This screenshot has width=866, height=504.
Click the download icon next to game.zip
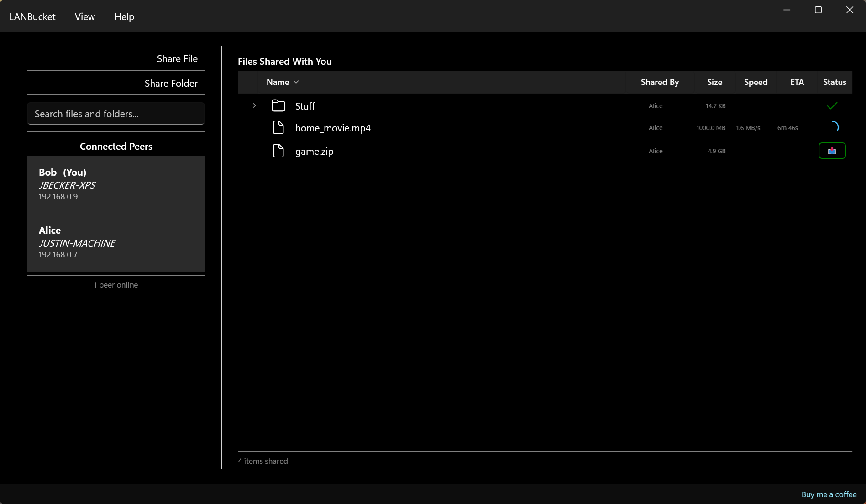(x=831, y=151)
